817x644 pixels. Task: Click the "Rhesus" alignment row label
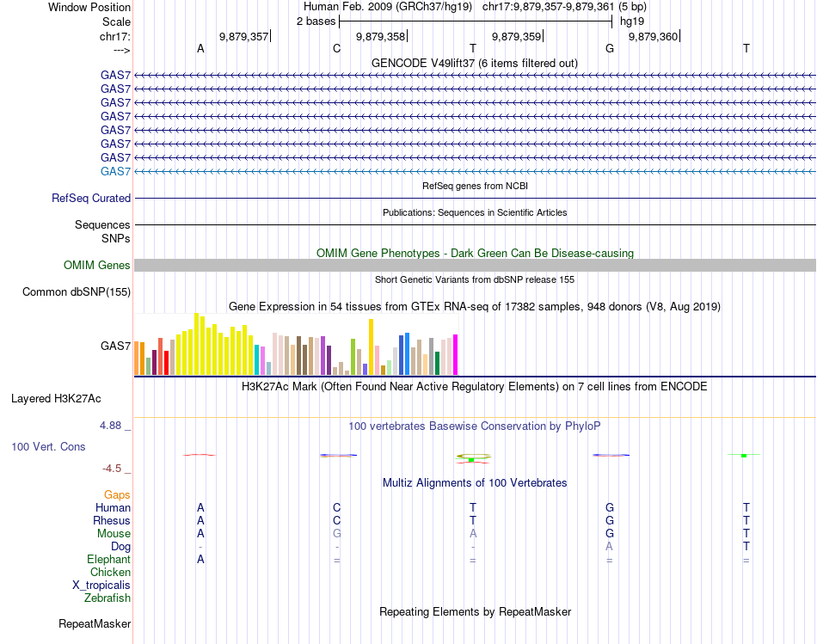click(112, 520)
